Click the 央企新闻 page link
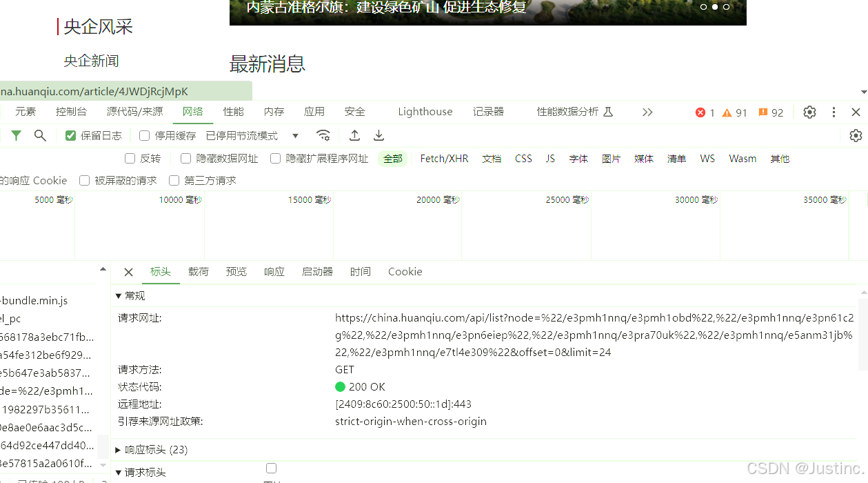The height and width of the screenshot is (483, 868). 92,61
